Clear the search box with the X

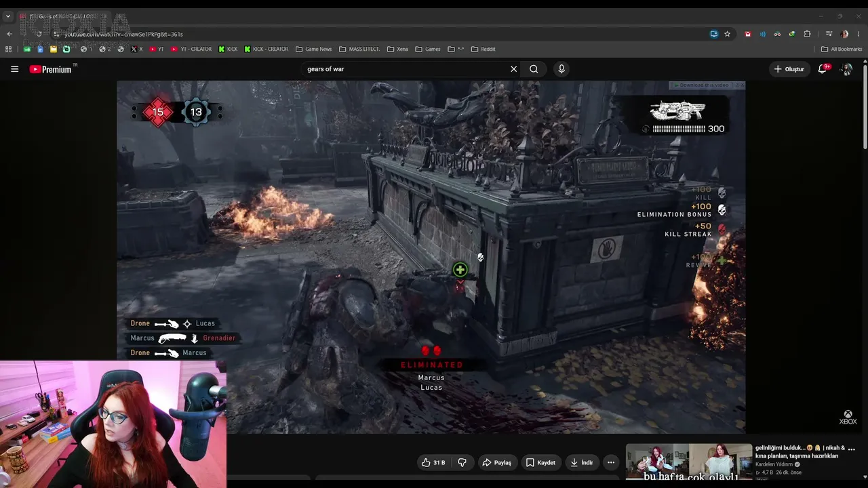click(x=513, y=69)
